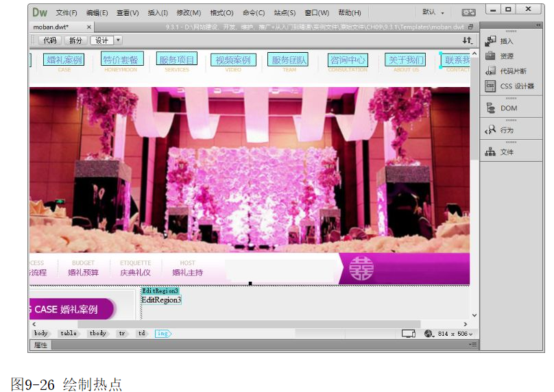Image resolution: width=554 pixels, height=392 pixels.
Task: Click the device preview icon in status bar
Action: [x=409, y=334]
